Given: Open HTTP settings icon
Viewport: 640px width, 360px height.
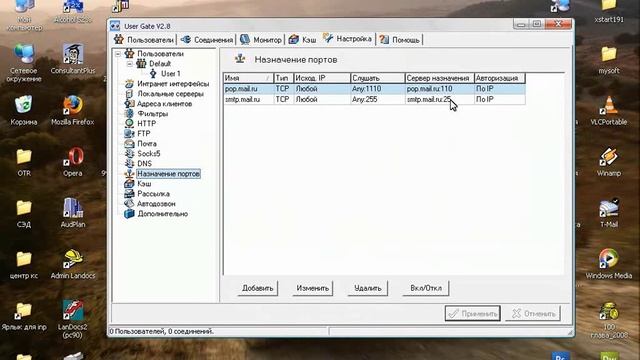Looking at the screenshot, I should click(x=129, y=123).
